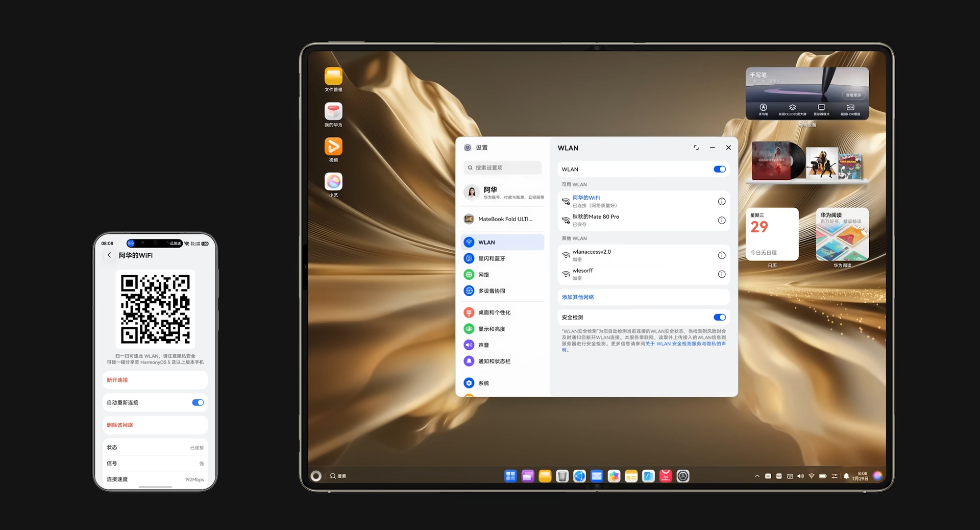The image size is (980, 530).
Task: Open the Settings gear dock icon
Action: pyautogui.click(x=683, y=476)
